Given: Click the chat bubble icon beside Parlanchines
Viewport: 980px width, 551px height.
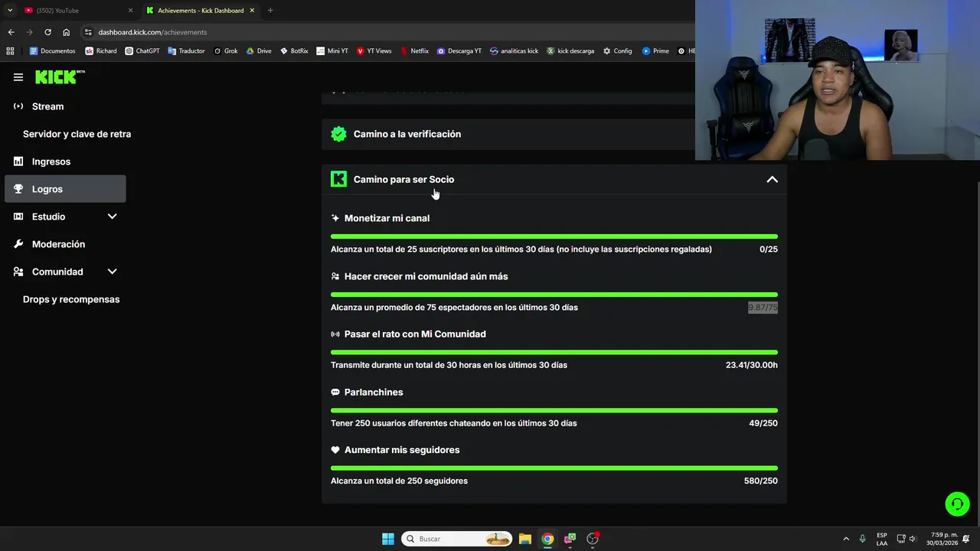Looking at the screenshot, I should tap(335, 392).
